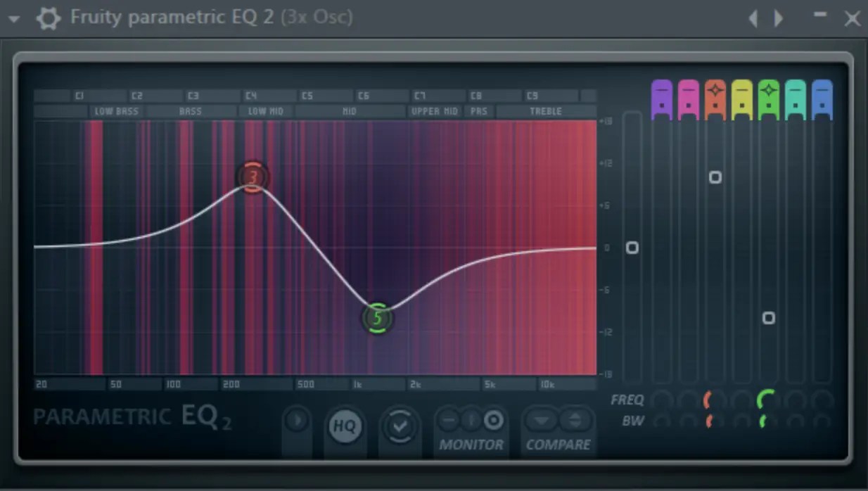Enable HQ high quality processing
Viewport: 868px width, 491px height.
pyautogui.click(x=345, y=425)
